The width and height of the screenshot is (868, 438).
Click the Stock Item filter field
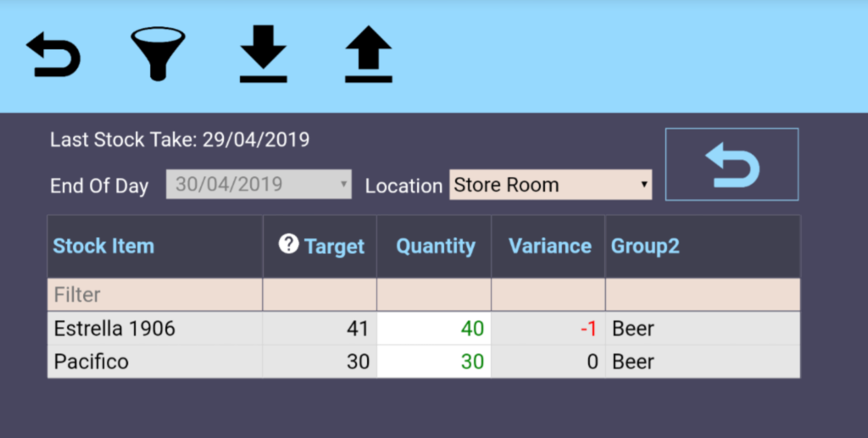154,295
